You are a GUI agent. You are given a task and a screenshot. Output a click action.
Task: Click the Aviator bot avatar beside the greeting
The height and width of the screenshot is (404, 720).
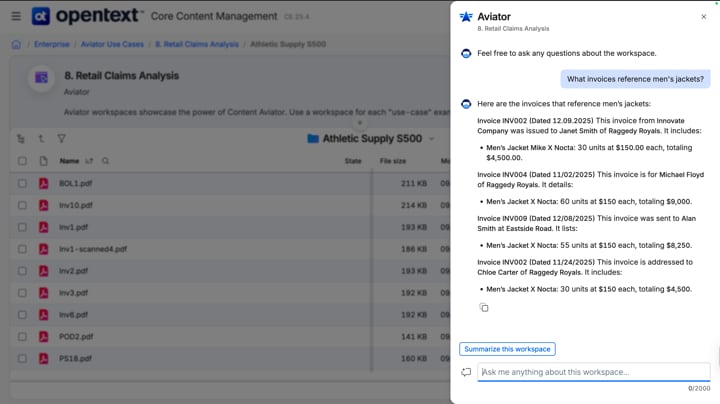(466, 54)
